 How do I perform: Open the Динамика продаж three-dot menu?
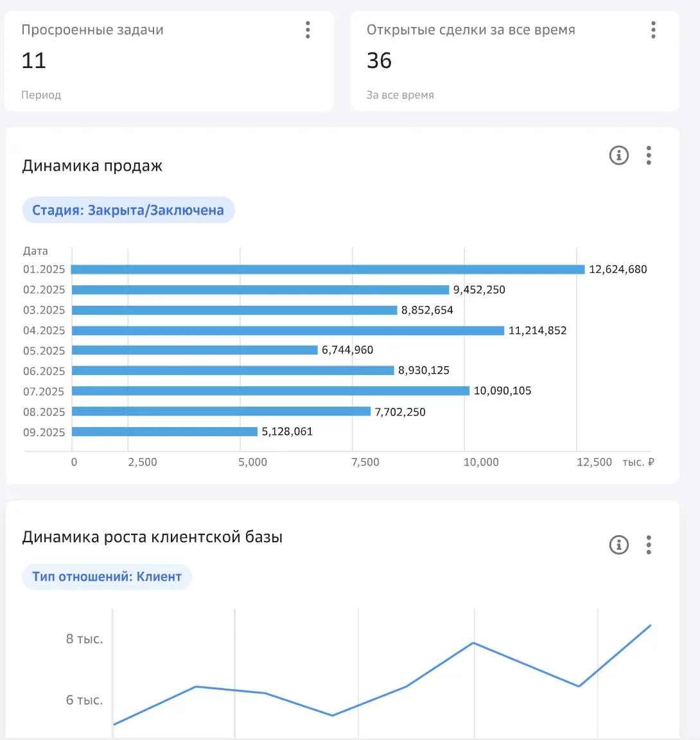pos(649,155)
